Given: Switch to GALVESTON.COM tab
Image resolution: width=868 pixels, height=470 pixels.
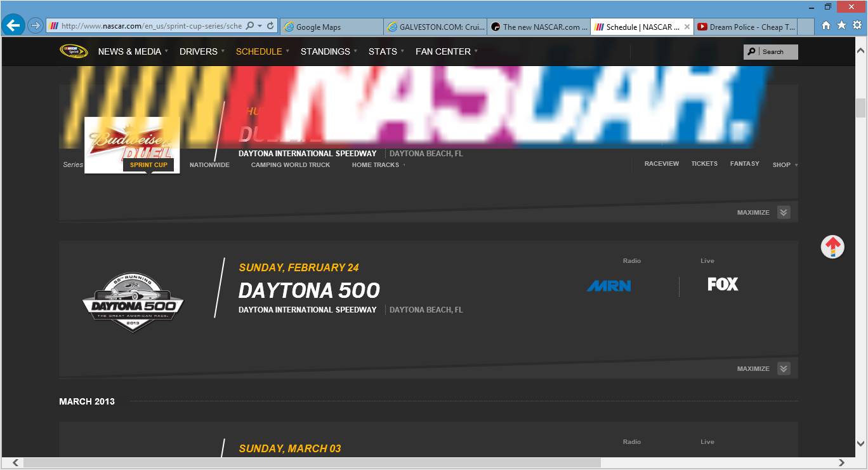Looking at the screenshot, I should point(435,27).
